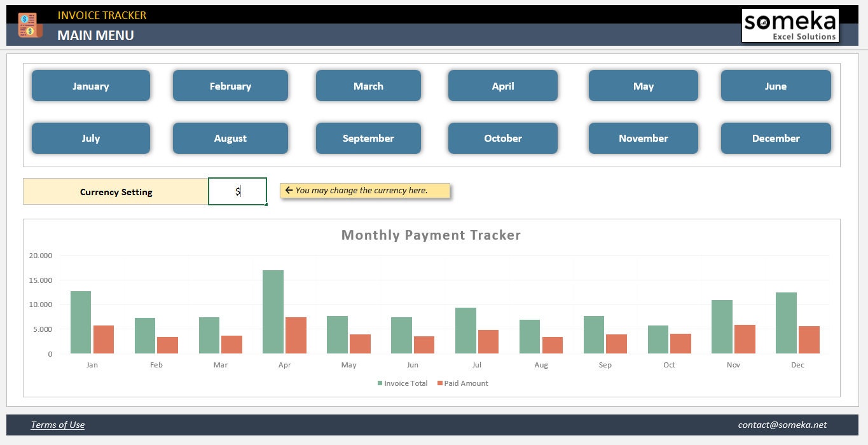Select the November Paid Amount bar
Screen dimensions: 868x445
click(745, 339)
